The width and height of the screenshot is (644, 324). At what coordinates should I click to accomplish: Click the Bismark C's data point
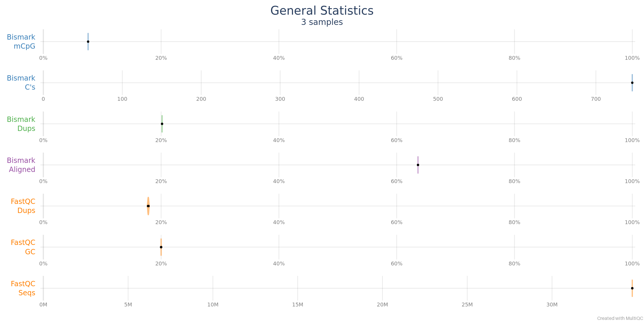[x=632, y=83]
